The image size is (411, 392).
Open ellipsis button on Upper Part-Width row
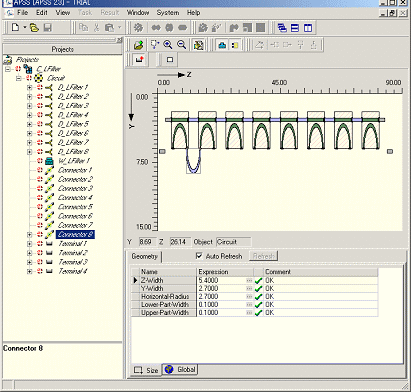coord(249,313)
